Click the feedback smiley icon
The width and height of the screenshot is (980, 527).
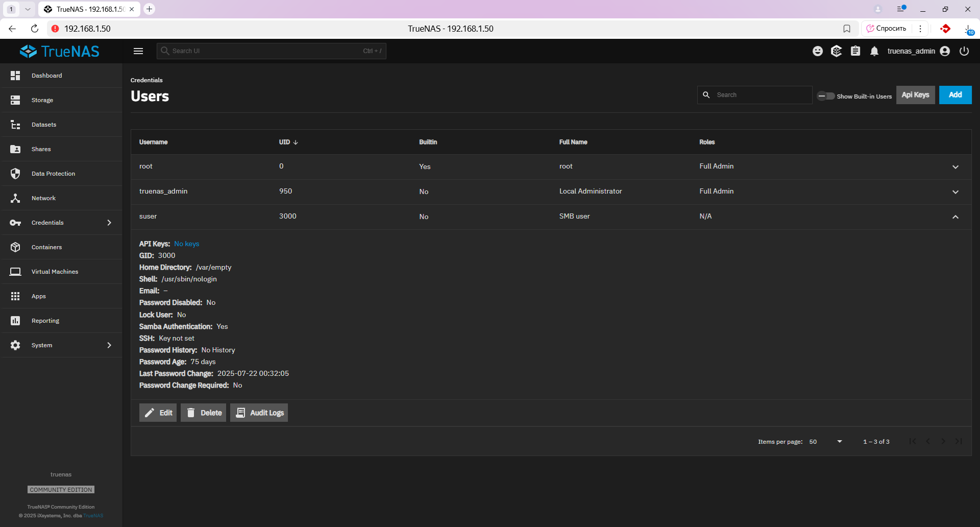pyautogui.click(x=818, y=51)
